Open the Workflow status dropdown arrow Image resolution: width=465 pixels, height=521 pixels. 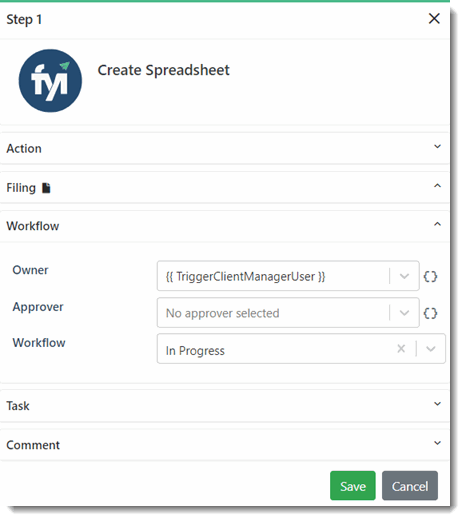point(431,349)
